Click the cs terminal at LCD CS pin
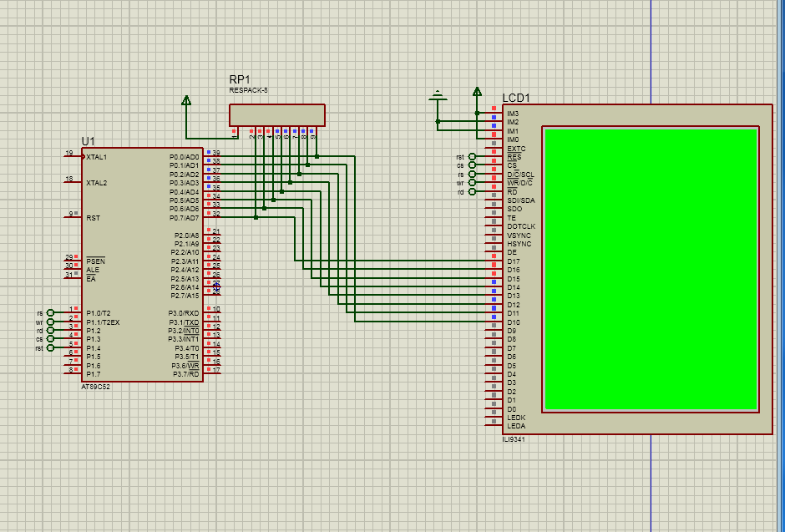 pos(472,165)
